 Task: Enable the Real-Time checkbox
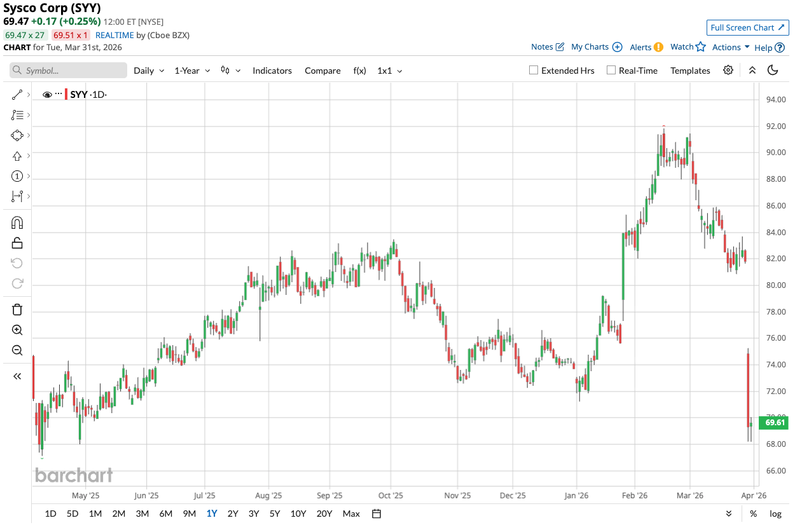click(x=611, y=71)
